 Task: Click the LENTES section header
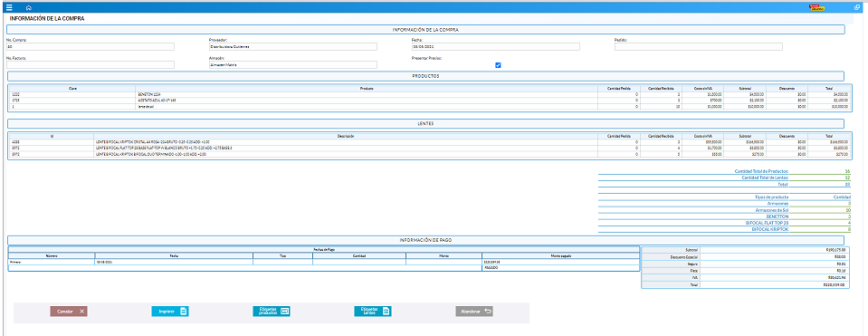(425, 123)
